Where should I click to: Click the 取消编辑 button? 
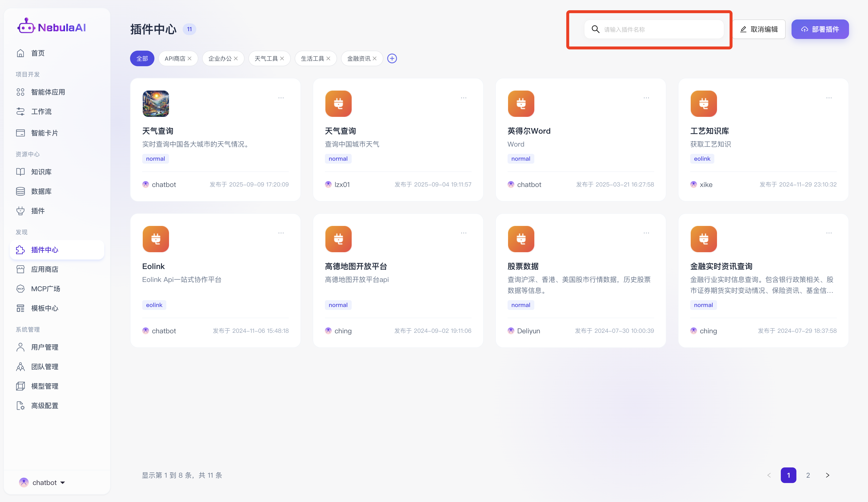(x=759, y=29)
